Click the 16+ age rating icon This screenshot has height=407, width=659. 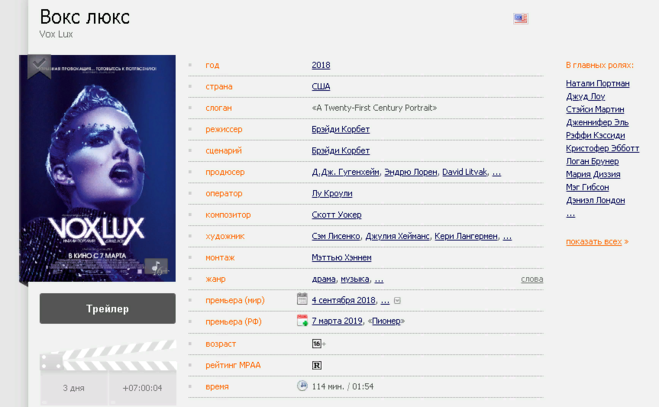click(317, 344)
